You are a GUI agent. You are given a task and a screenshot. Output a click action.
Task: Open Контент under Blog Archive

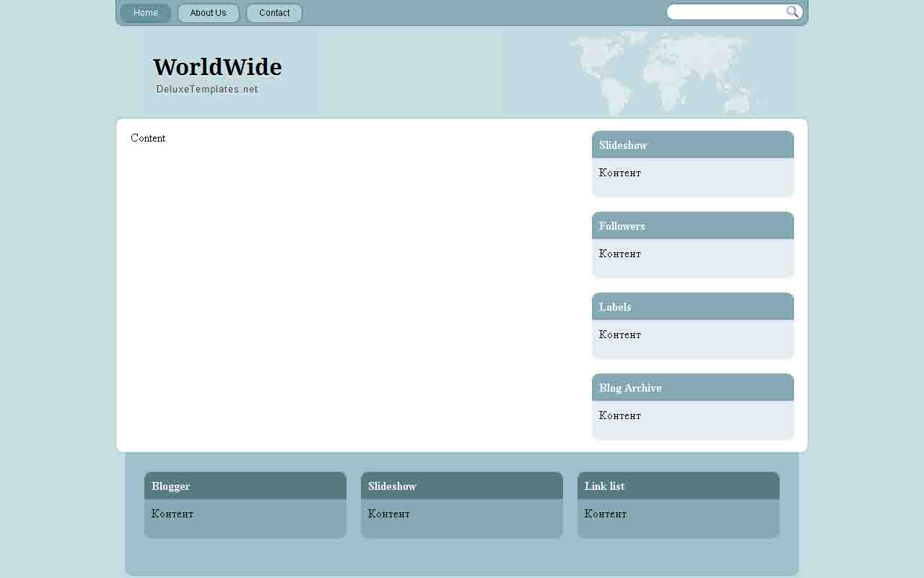click(619, 415)
